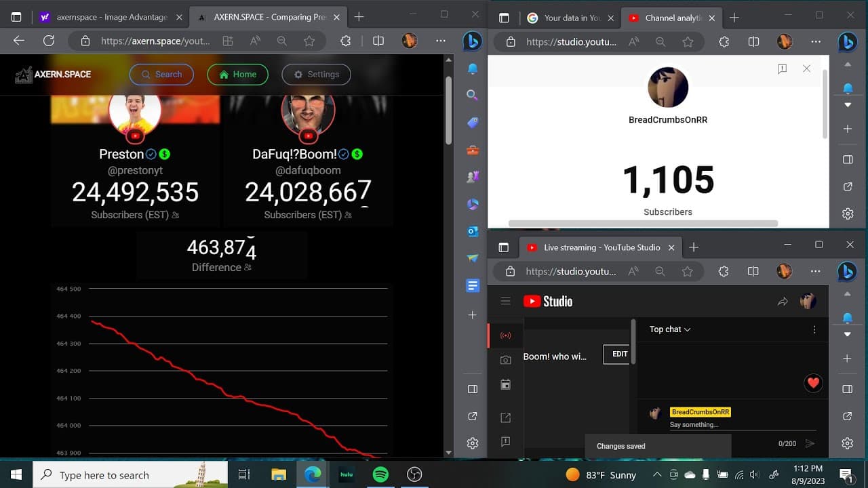
Task: Open the YouTube Studio account avatar
Action: [x=808, y=302]
